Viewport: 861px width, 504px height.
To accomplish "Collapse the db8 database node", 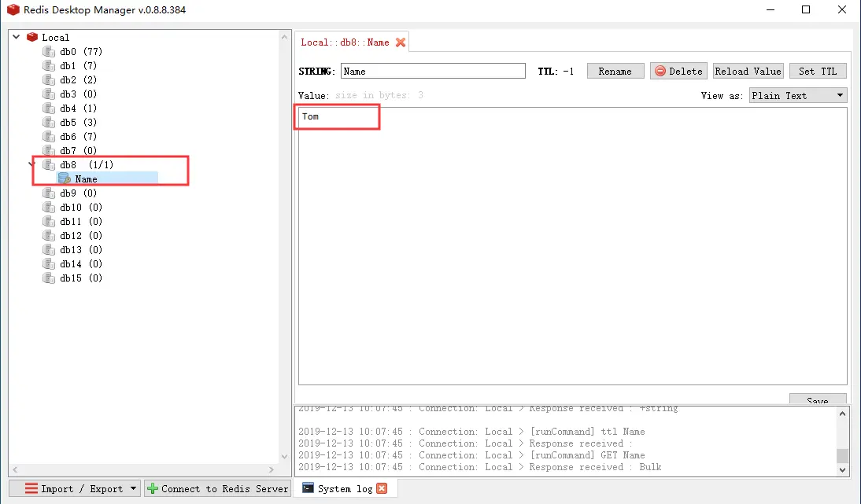I will (31, 164).
